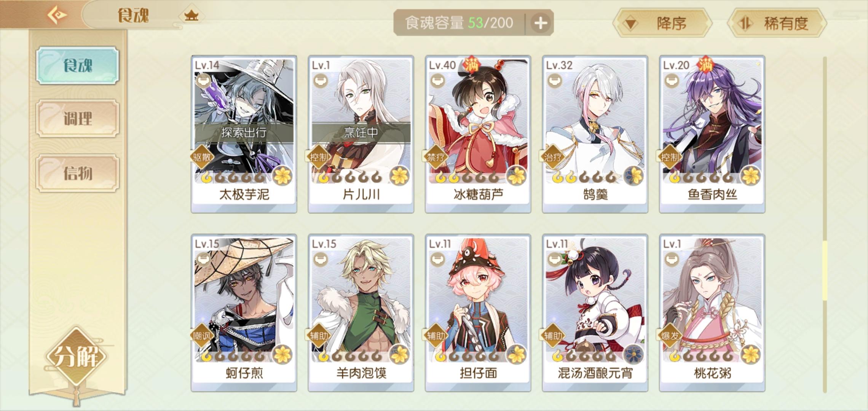Click 鹄羹's blue flower badge
Viewport: 868px width, 411px height.
tap(634, 176)
